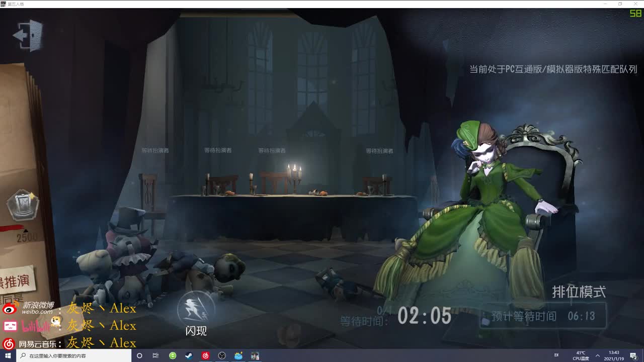
Task: Click the exit door icon to leave lobby
Action: [28, 35]
